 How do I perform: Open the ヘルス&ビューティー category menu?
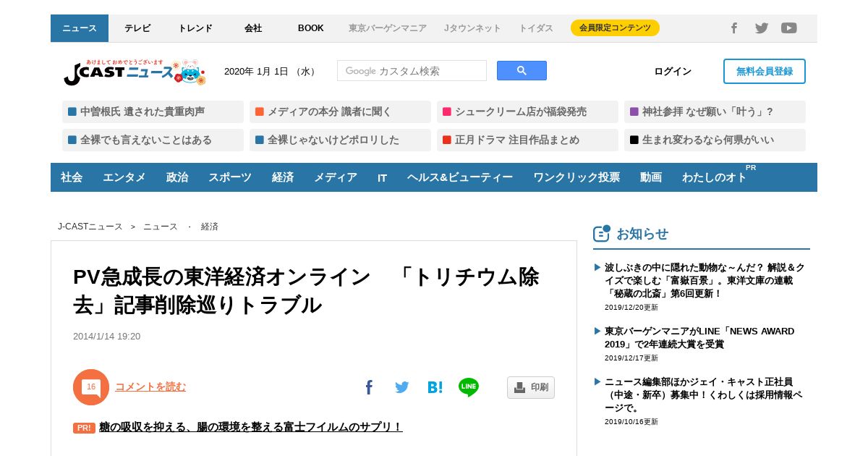[x=460, y=177]
